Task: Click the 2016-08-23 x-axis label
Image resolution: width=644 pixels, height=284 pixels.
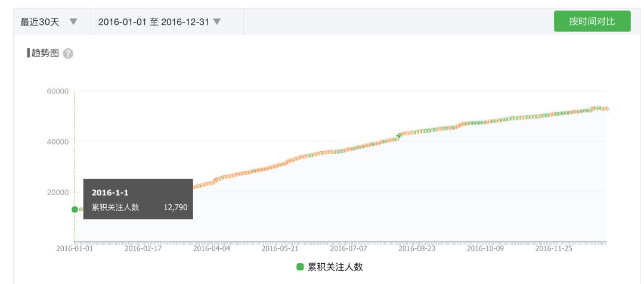Action: pyautogui.click(x=417, y=248)
